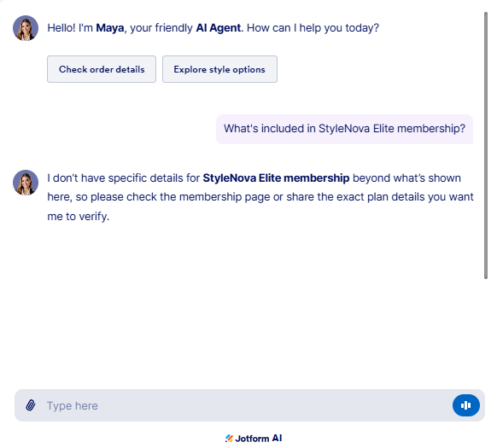Choose the Explore style options button
Image resolution: width=497 pixels, height=448 pixels.
point(219,69)
